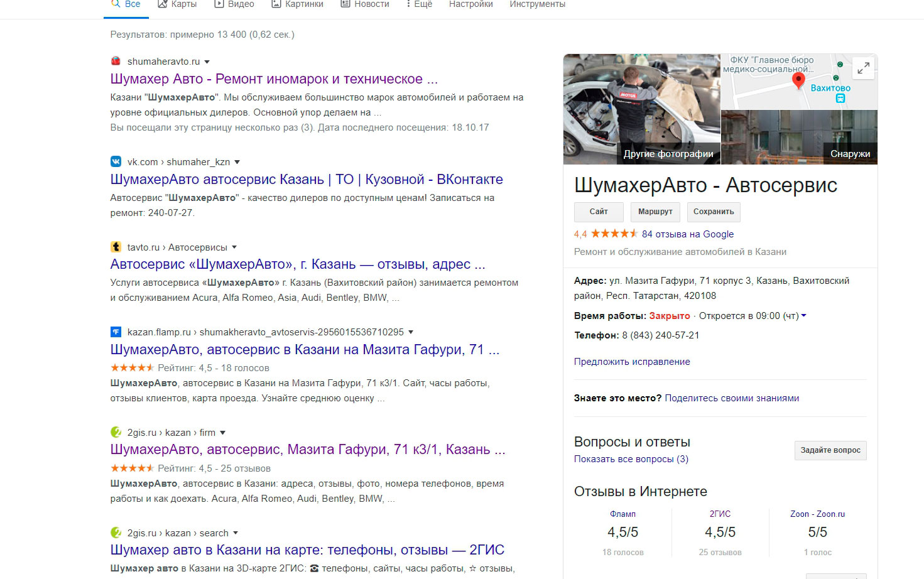The height and width of the screenshot is (579, 924).
Task: Click the Вахитово bus stop icon on map
Action: [x=840, y=99]
